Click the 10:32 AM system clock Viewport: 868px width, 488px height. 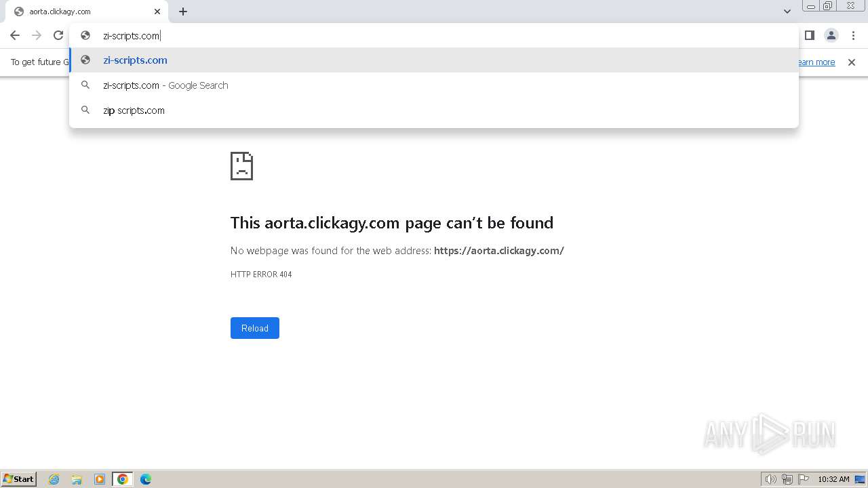[x=833, y=479]
